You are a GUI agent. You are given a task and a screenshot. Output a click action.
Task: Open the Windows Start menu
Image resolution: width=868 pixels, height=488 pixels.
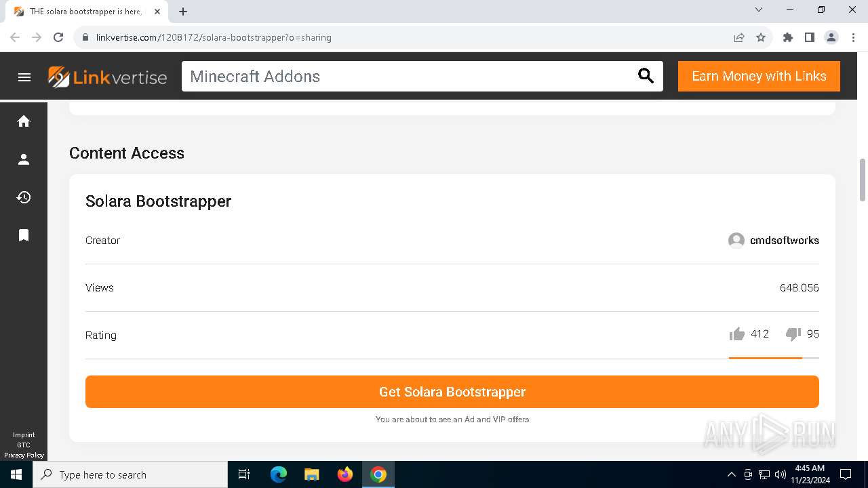pyautogui.click(x=16, y=474)
